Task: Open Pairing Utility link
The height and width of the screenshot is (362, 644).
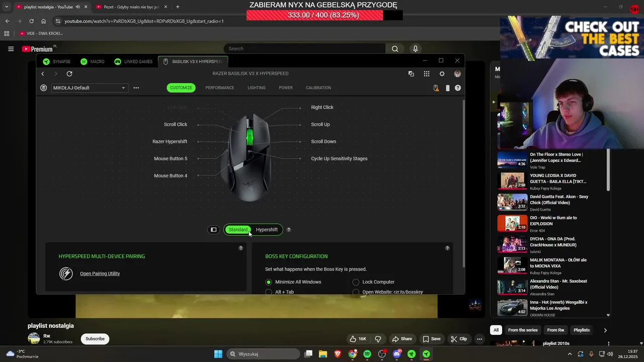Action: click(x=100, y=274)
